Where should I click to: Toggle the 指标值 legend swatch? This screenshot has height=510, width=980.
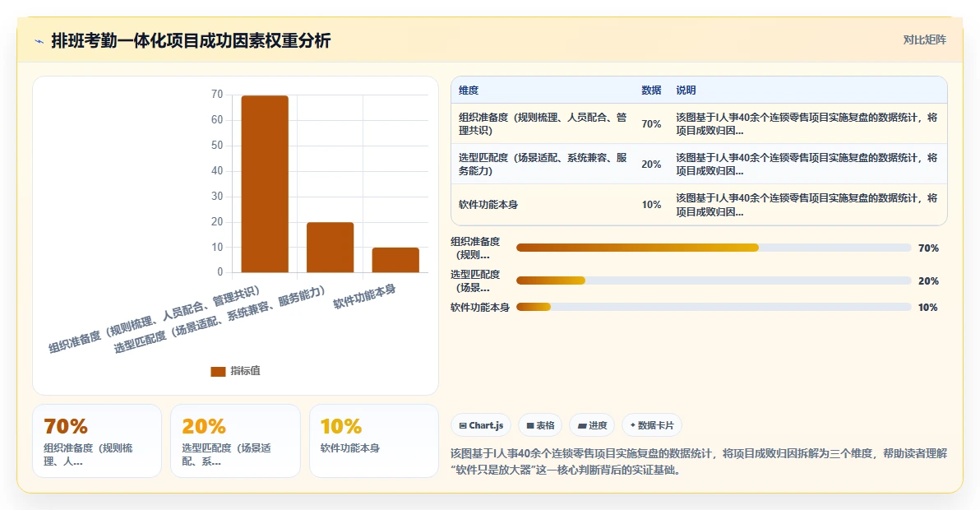218,371
